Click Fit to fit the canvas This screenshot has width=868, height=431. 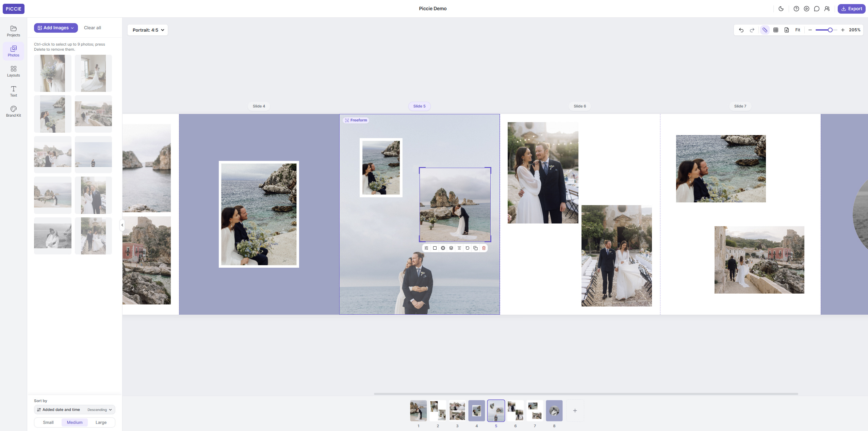(798, 30)
